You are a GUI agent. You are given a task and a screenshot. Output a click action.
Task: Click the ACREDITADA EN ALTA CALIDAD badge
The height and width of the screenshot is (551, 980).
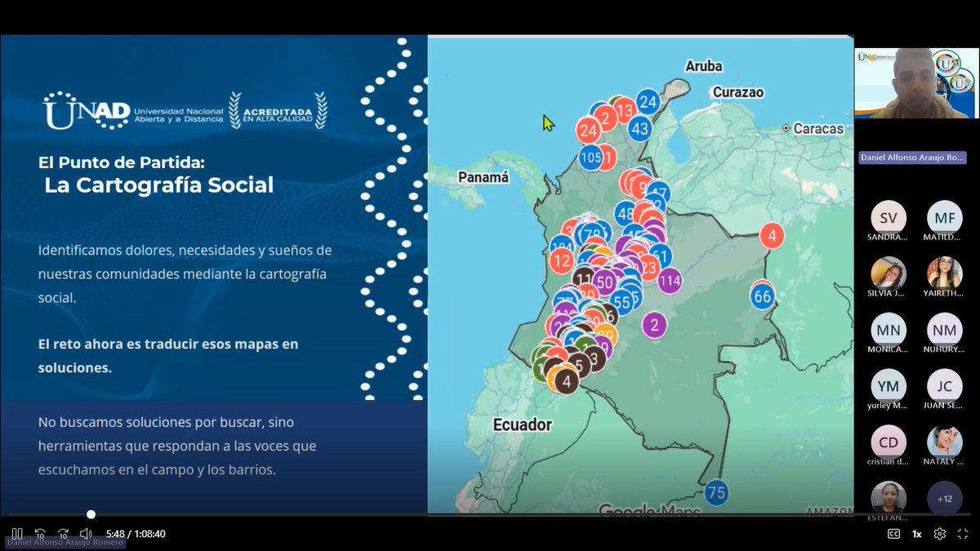pyautogui.click(x=277, y=111)
